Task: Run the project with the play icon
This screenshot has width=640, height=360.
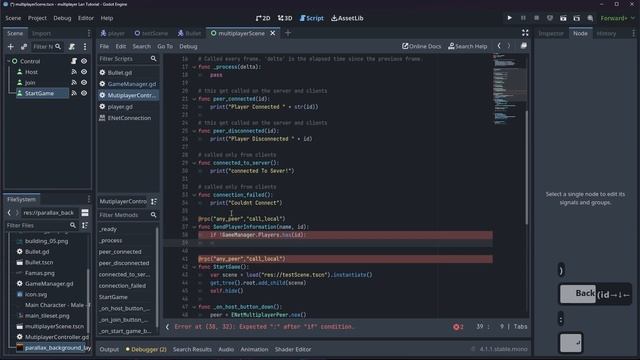Action: pyautogui.click(x=509, y=18)
